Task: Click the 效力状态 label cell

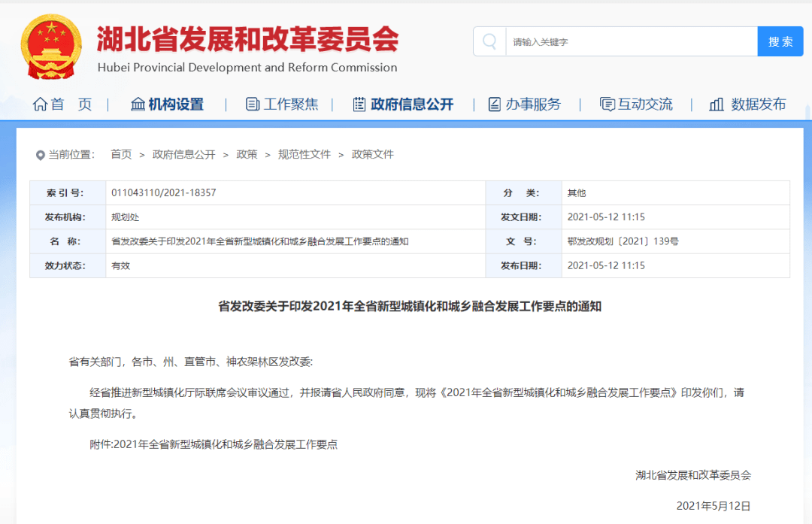Action: tap(68, 265)
